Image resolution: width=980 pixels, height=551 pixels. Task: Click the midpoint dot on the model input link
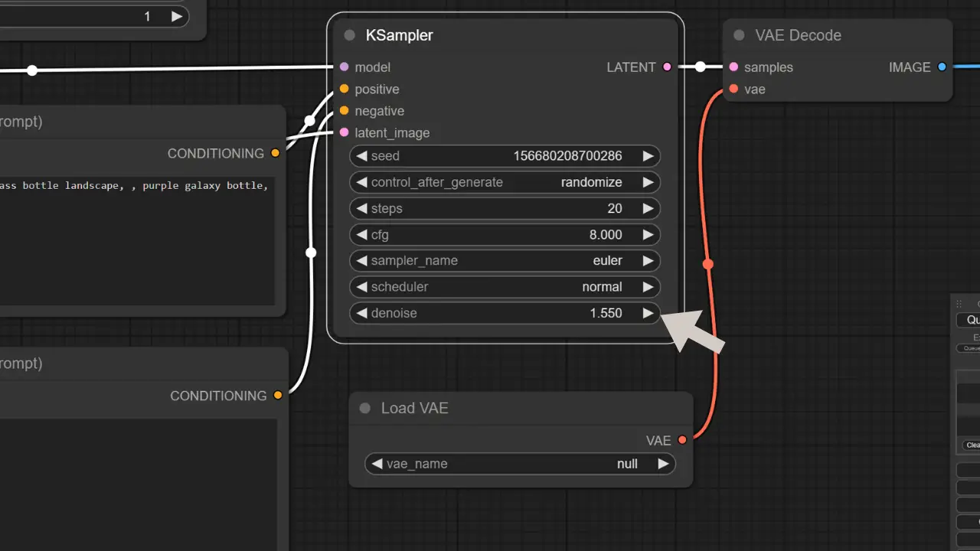pyautogui.click(x=32, y=70)
